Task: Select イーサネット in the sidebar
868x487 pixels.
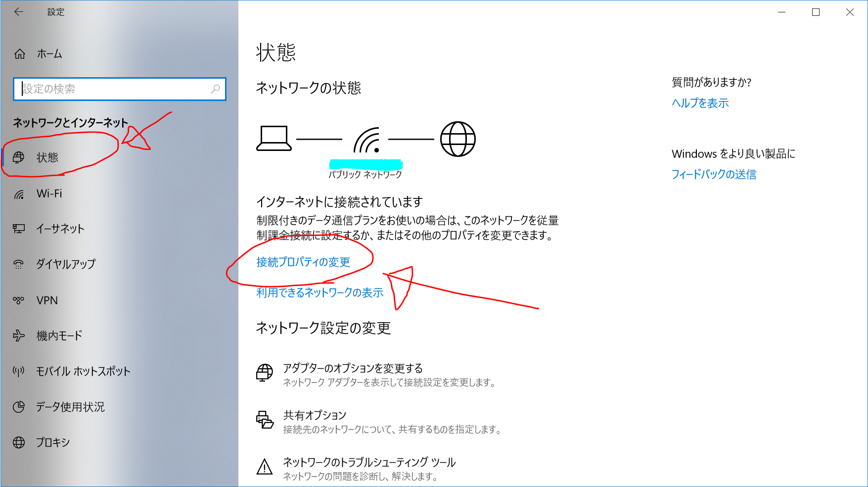Action: pos(60,229)
